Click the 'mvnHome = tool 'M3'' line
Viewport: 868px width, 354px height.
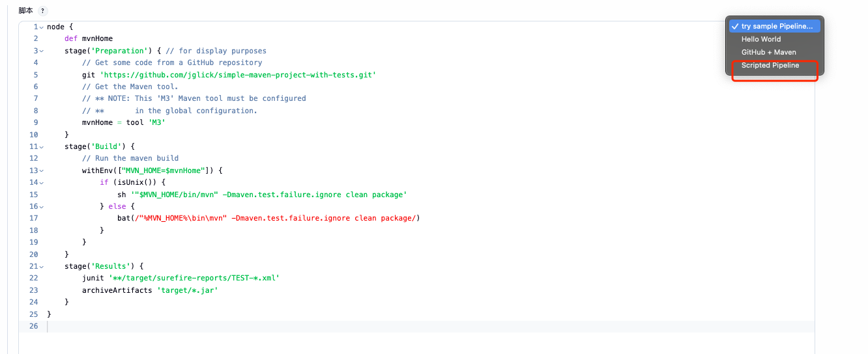[124, 122]
